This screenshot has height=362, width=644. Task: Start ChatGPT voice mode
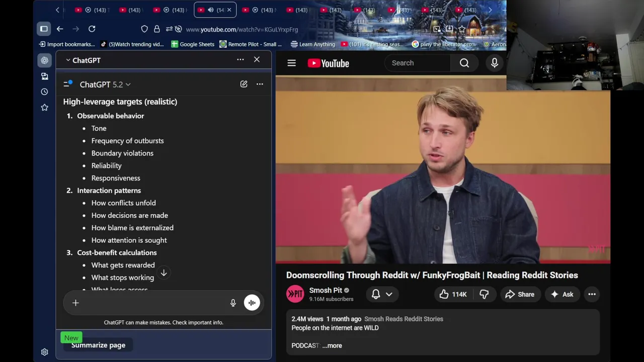pos(252,303)
